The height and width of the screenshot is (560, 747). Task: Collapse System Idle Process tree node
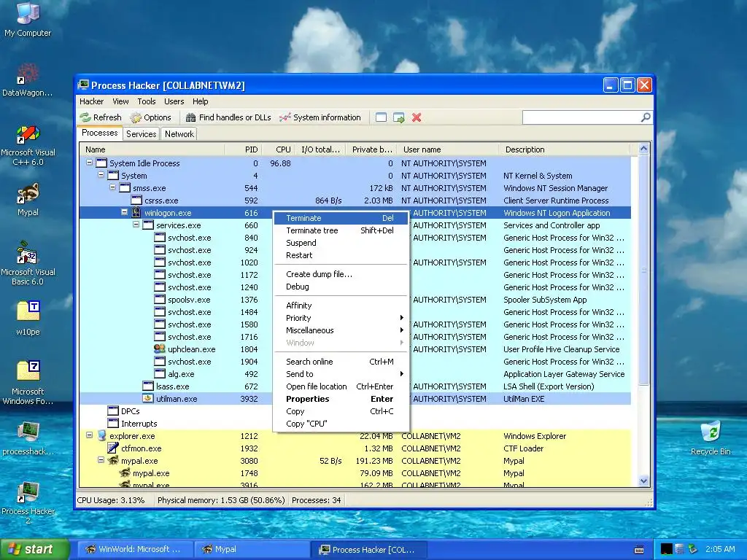[89, 163]
